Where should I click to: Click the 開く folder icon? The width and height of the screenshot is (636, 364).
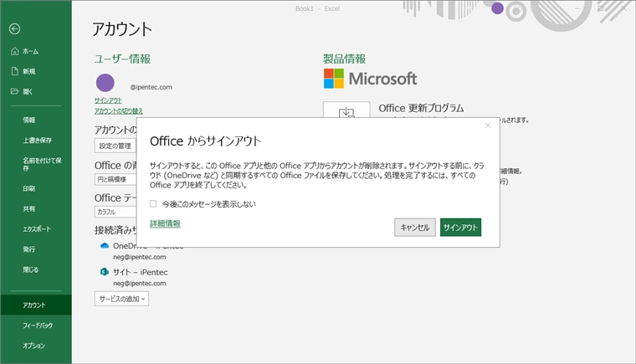click(14, 91)
